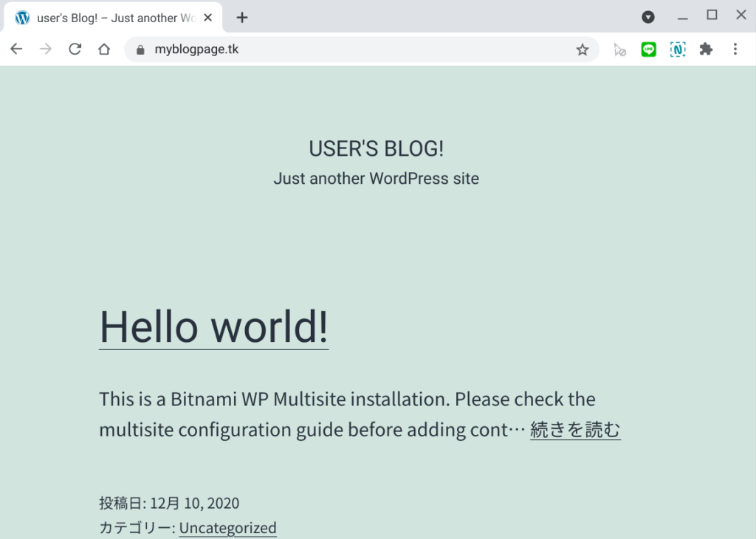Reload the myblogpage.tk page
756x539 pixels.
pyautogui.click(x=75, y=49)
